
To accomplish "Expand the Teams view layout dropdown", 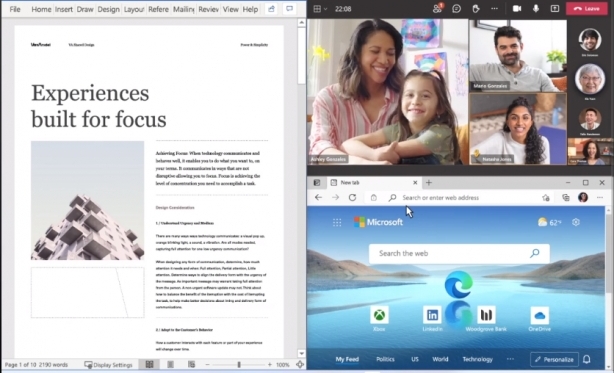I will coord(320,9).
